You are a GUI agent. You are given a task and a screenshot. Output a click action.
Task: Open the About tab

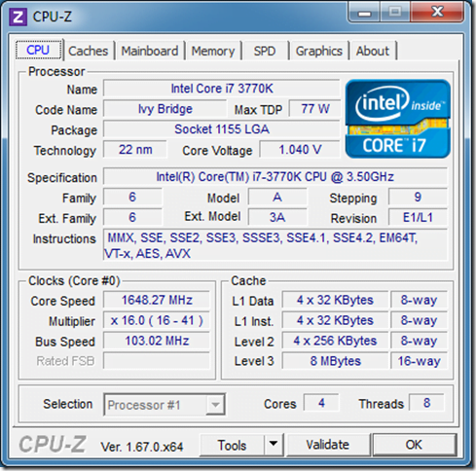[x=373, y=51]
